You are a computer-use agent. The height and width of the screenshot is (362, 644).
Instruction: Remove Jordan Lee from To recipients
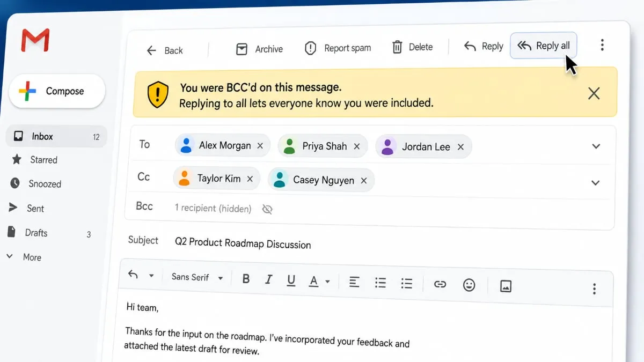pyautogui.click(x=460, y=147)
